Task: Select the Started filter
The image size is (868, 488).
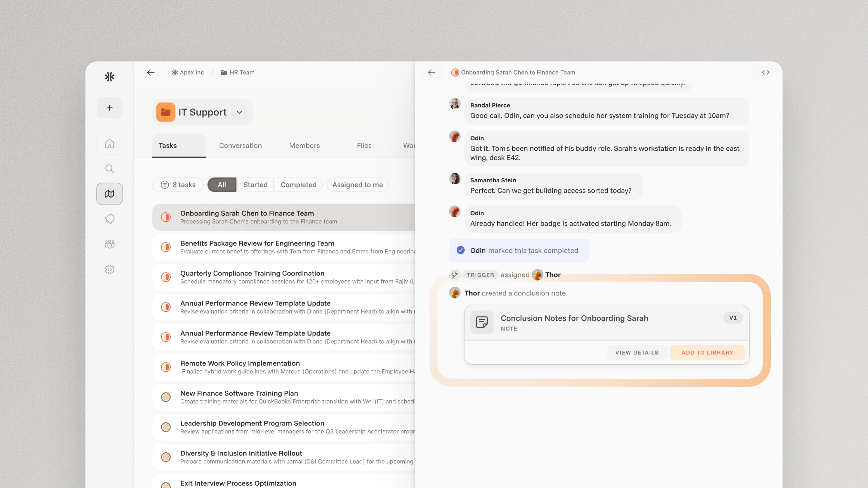Action: 255,185
